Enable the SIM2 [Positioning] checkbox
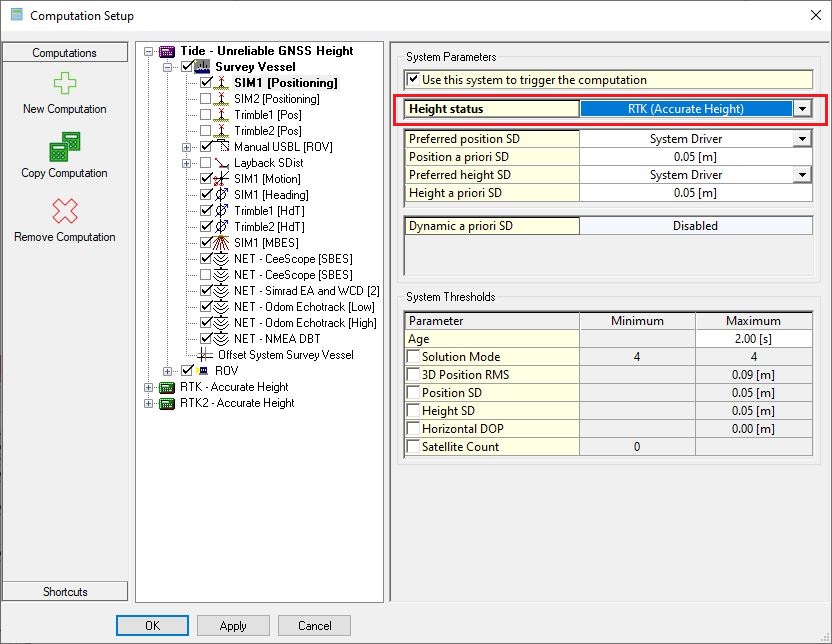 coord(206,99)
